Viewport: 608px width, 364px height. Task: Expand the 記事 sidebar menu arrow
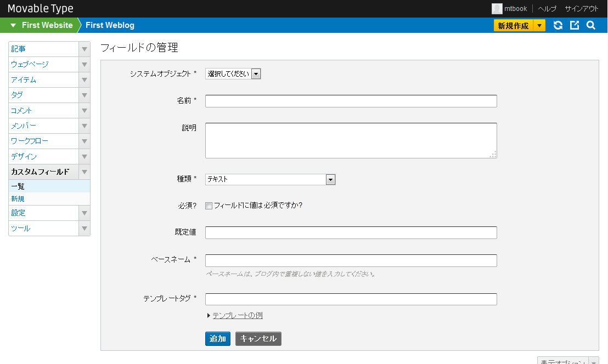[85, 49]
